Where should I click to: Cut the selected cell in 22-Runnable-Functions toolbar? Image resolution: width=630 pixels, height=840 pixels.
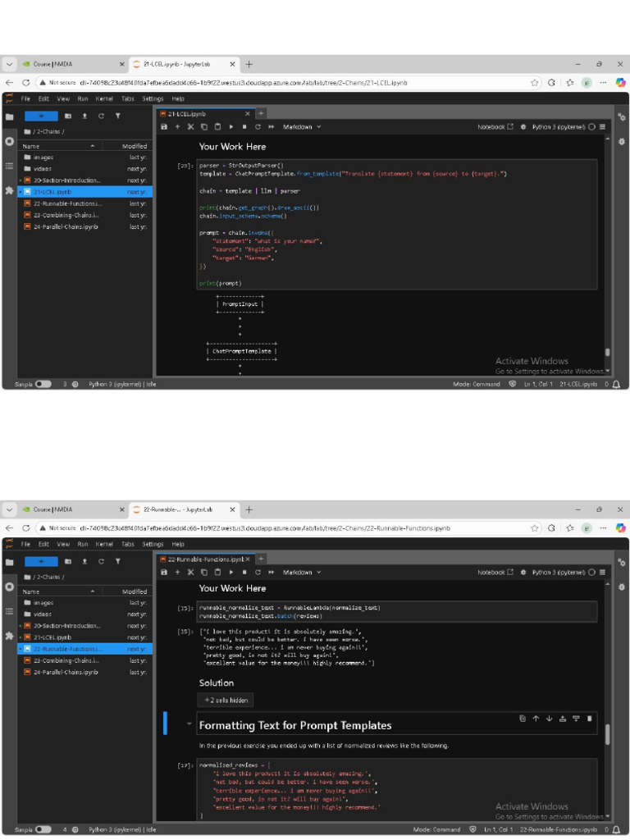pos(190,572)
